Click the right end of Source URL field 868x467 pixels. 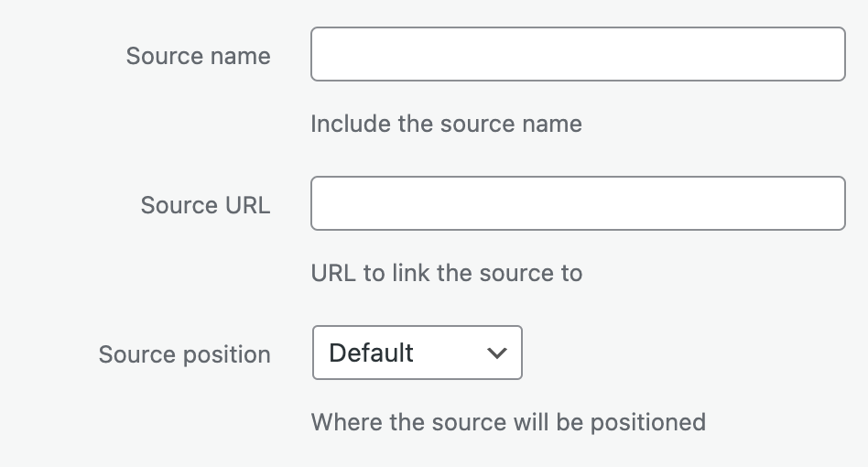(831, 203)
